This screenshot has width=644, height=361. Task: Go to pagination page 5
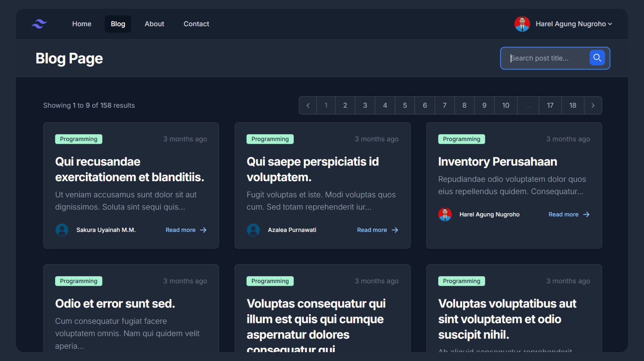(x=405, y=106)
